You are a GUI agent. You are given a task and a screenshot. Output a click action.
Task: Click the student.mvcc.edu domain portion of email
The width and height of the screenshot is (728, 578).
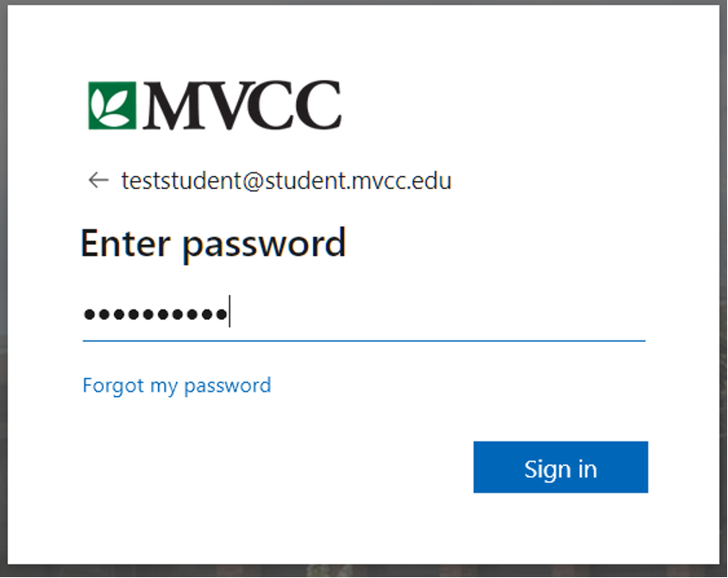tap(358, 180)
